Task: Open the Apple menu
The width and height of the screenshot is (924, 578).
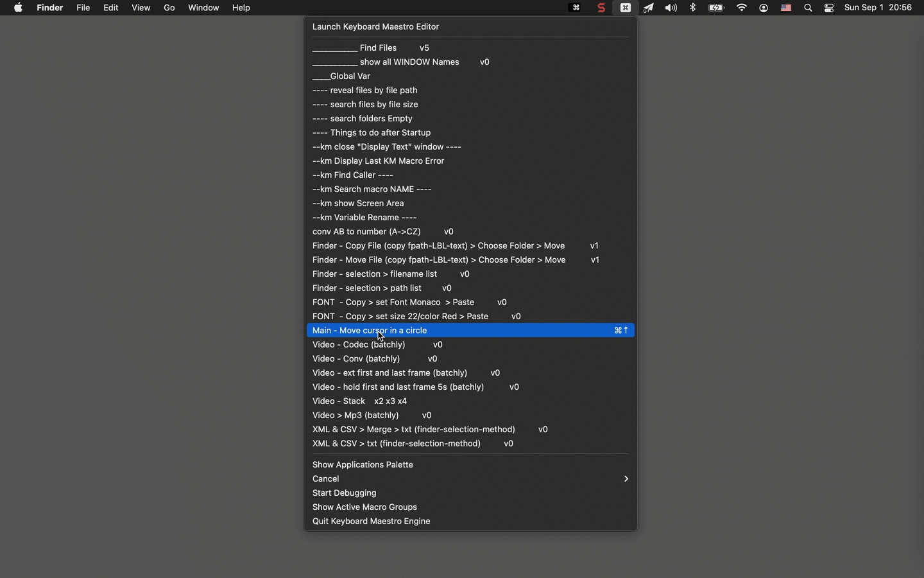Action: [x=18, y=8]
